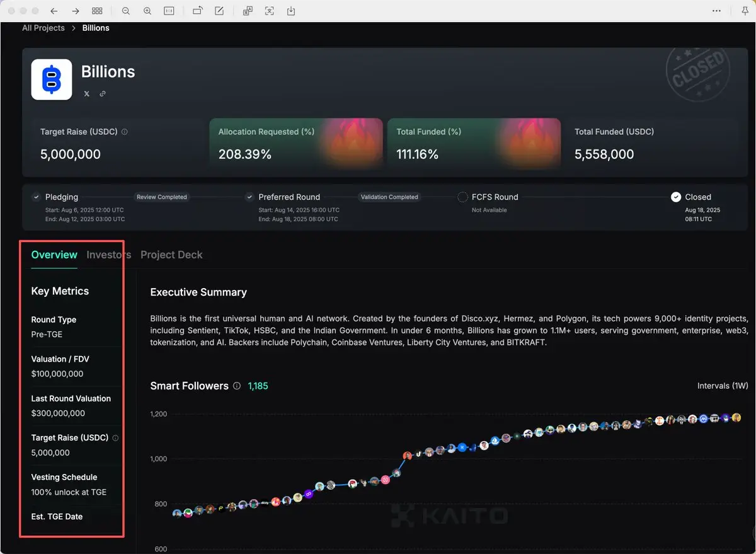The height and width of the screenshot is (554, 756).
Task: Click the Billions project title
Action: (108, 72)
